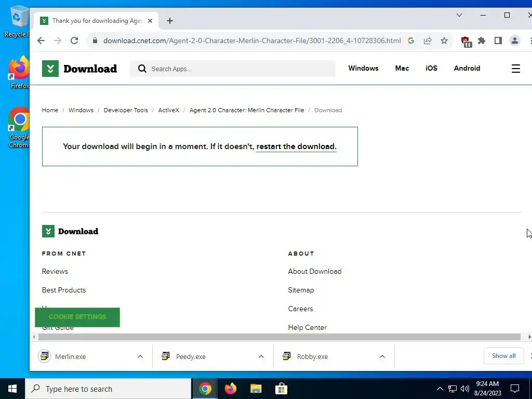Select the Mac category in the header
Viewport: 532px width, 399px height.
402,68
